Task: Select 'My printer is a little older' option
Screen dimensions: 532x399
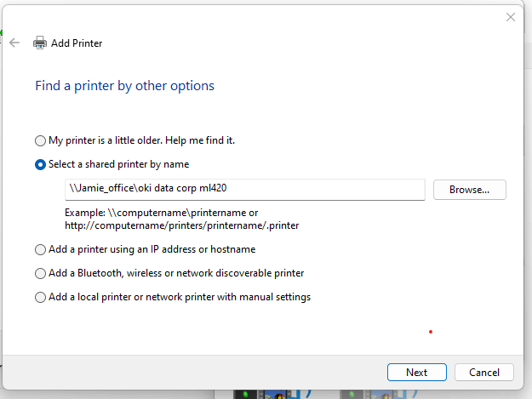Action: [x=40, y=140]
